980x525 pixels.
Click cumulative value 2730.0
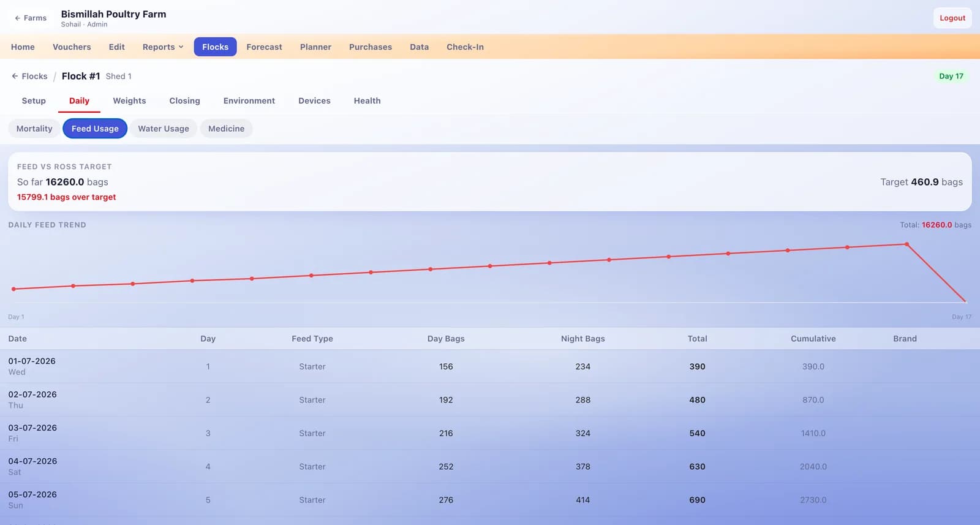point(813,500)
